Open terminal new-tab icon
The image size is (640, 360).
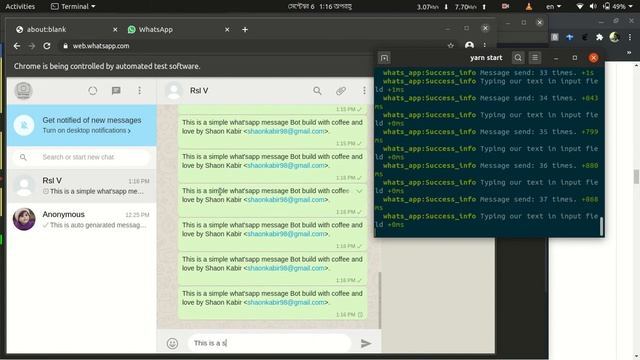click(384, 58)
